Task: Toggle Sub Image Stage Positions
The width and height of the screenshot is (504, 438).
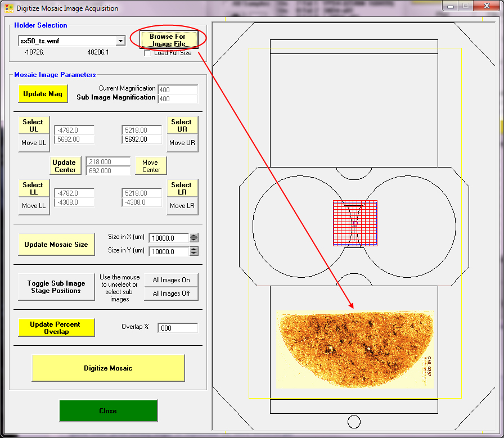Action: [56, 287]
